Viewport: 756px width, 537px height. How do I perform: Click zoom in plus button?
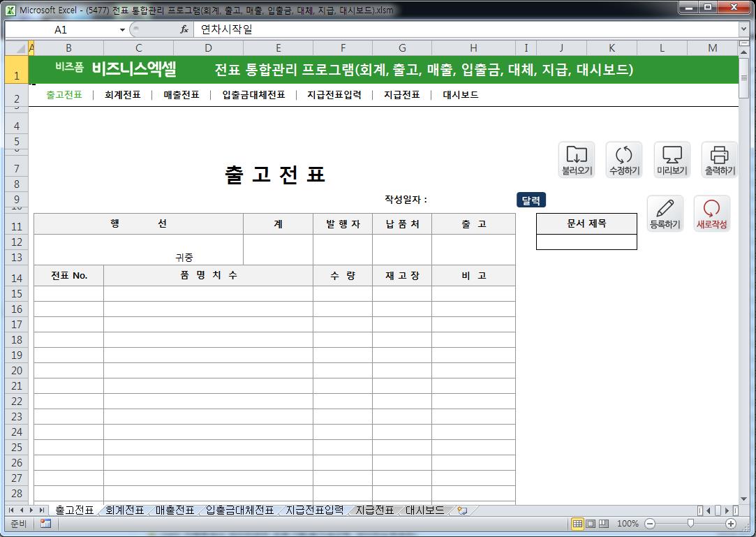coord(731,524)
